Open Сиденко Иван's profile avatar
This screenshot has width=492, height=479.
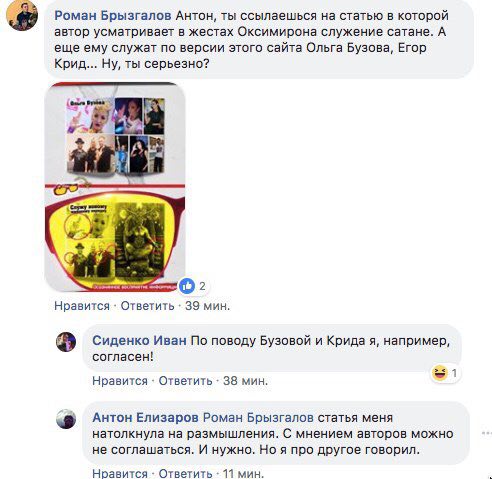point(66,342)
